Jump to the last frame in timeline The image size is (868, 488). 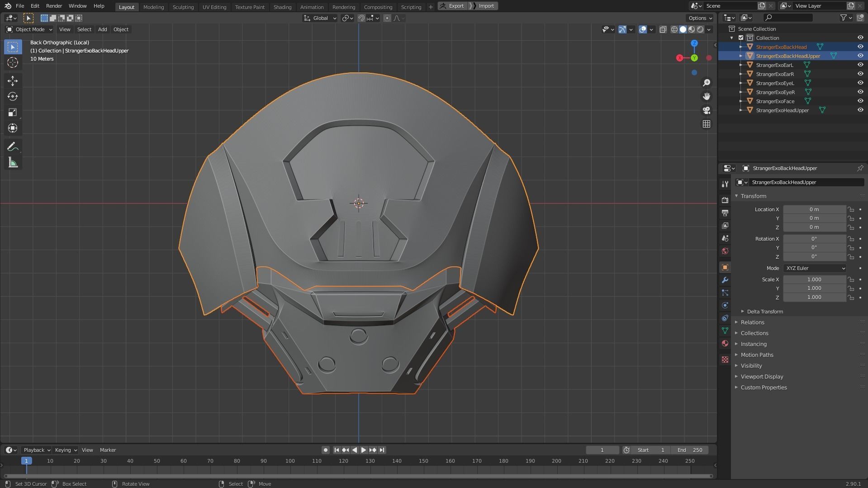(x=381, y=450)
